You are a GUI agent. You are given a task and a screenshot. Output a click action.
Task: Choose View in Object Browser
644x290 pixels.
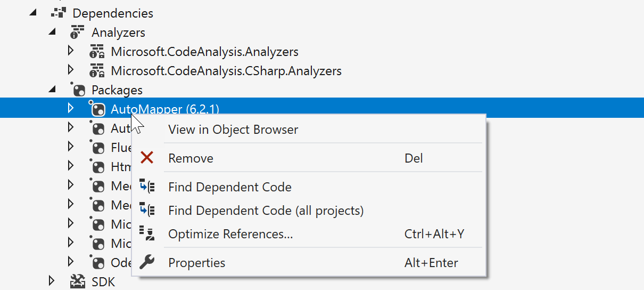coord(233,130)
